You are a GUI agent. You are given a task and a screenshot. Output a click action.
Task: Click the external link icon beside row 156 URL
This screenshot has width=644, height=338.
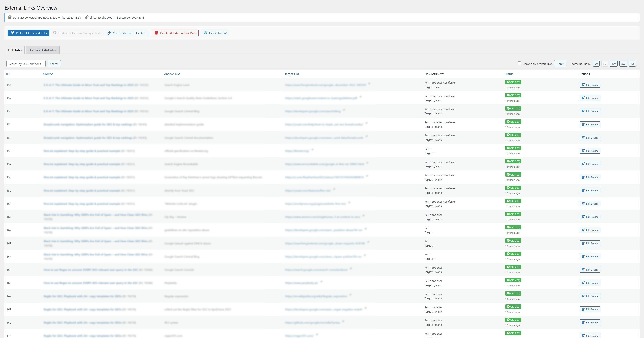tap(313, 150)
